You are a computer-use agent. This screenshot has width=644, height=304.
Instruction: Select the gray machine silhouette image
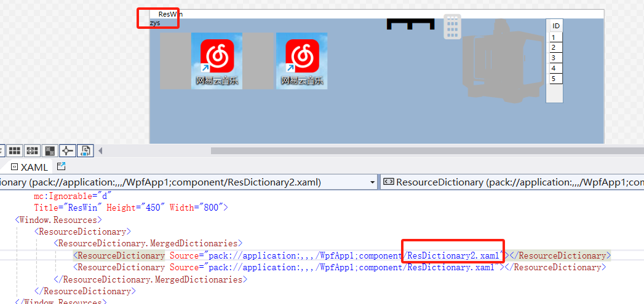click(x=504, y=61)
